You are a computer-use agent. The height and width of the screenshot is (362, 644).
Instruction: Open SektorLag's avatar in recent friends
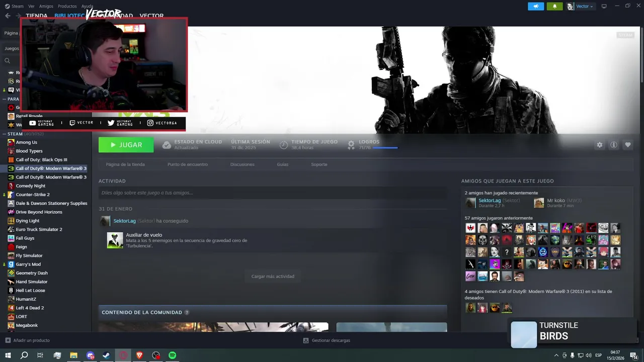point(470,203)
